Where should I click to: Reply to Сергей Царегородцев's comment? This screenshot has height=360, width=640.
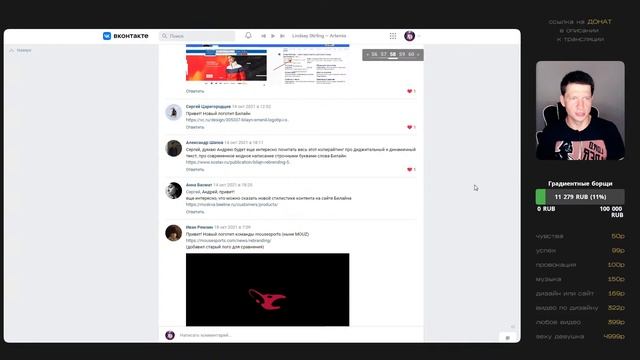pos(195,127)
